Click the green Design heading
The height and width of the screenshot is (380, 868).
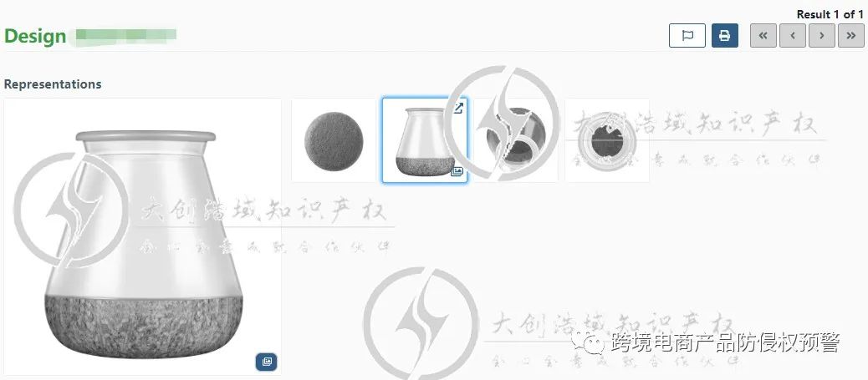(x=35, y=37)
